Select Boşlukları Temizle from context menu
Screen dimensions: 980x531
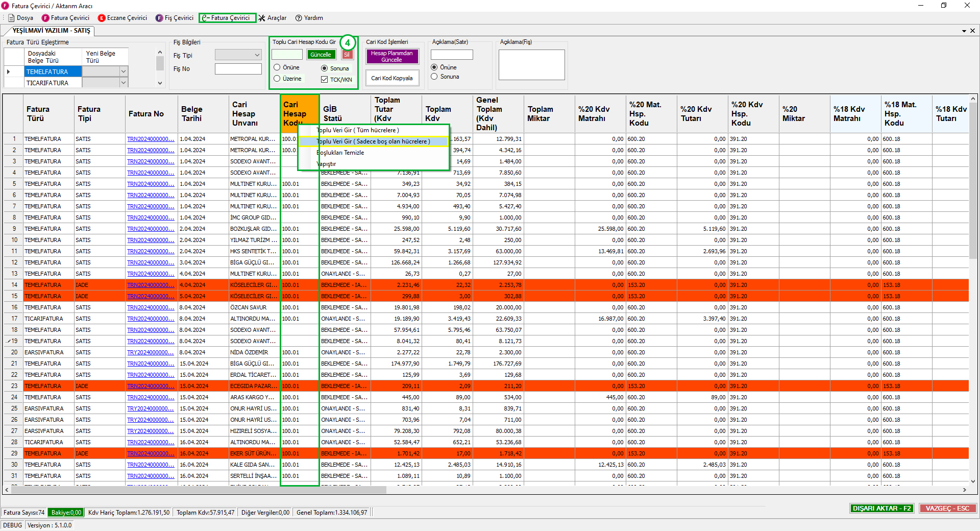coord(340,153)
